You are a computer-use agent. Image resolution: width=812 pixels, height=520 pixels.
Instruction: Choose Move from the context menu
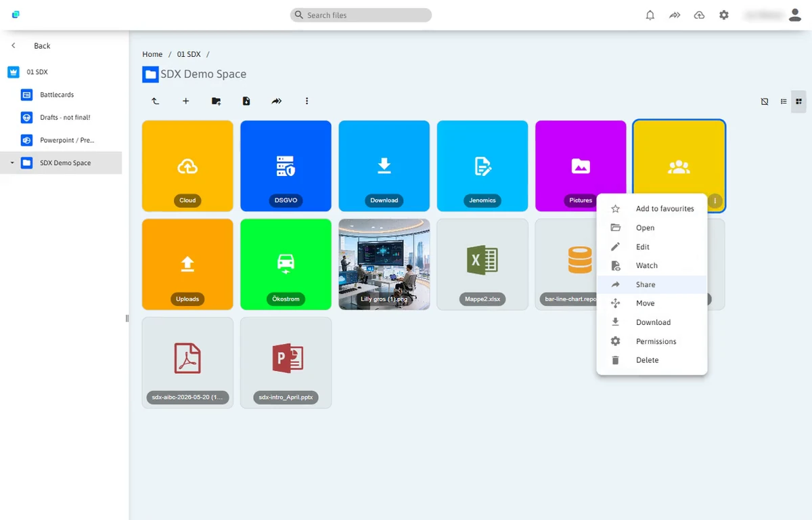tap(652, 303)
